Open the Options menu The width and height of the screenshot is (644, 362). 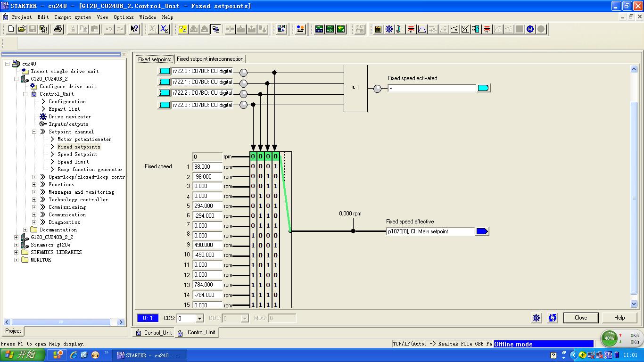124,17
